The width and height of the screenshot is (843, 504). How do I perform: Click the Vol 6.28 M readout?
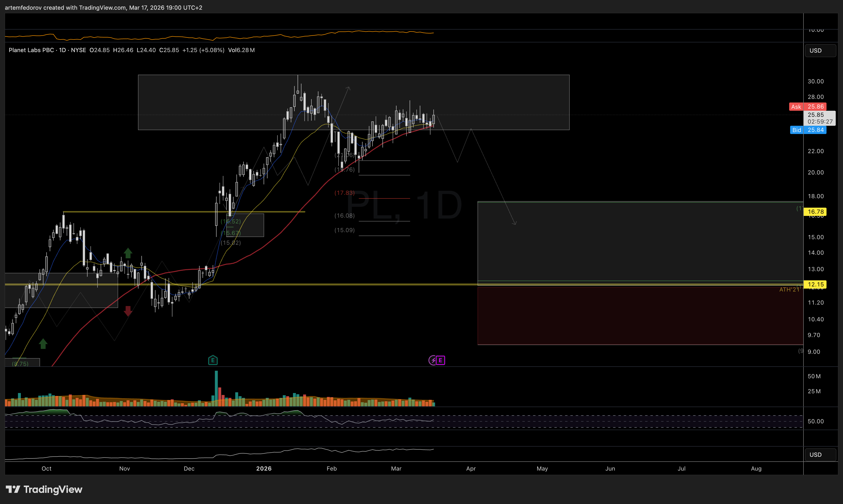click(241, 50)
